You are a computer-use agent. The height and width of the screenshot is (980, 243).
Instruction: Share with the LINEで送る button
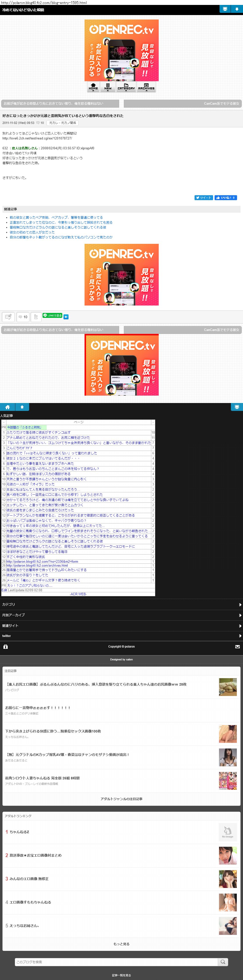(52, 315)
